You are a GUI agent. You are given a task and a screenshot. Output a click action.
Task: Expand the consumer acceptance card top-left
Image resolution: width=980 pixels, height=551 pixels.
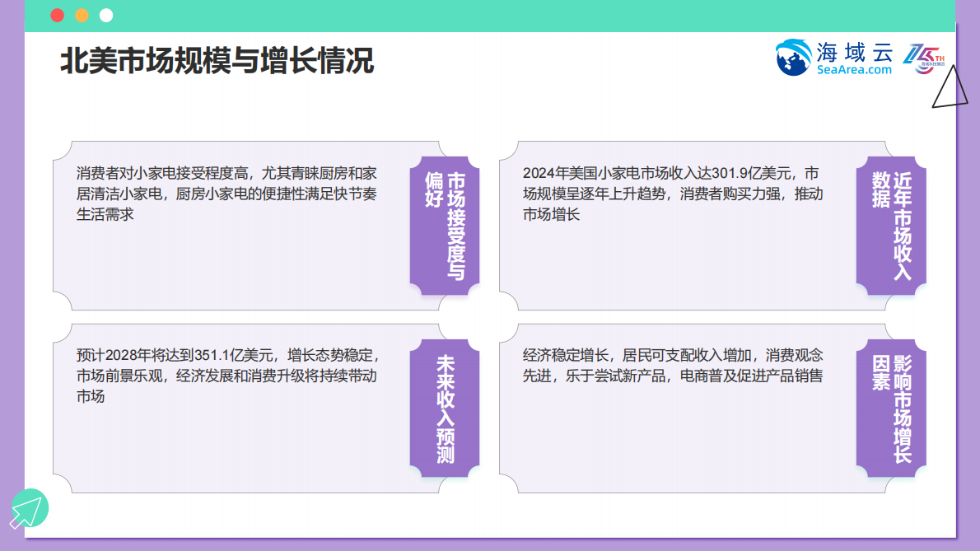tap(231, 222)
